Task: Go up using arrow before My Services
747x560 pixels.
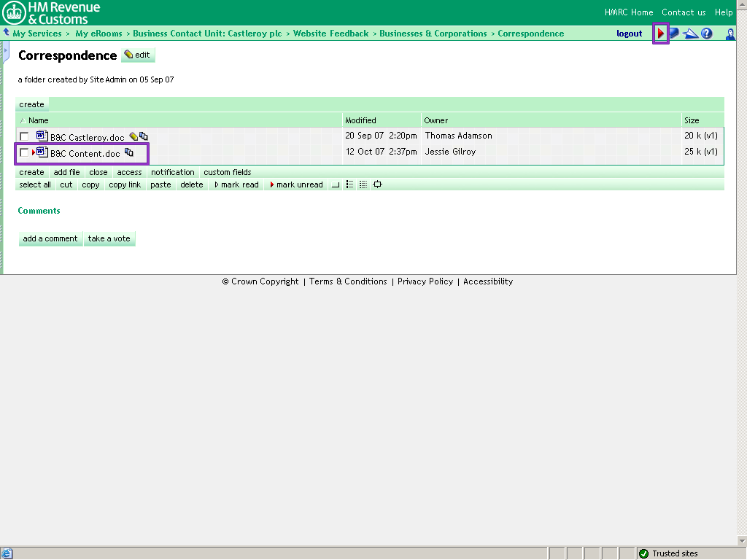Action: point(6,33)
